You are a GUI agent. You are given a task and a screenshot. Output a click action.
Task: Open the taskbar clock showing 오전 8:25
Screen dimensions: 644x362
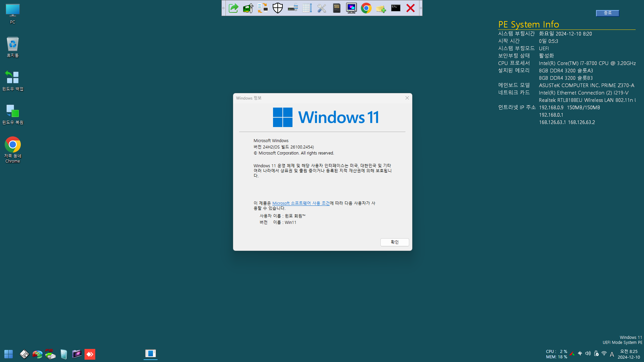(629, 354)
